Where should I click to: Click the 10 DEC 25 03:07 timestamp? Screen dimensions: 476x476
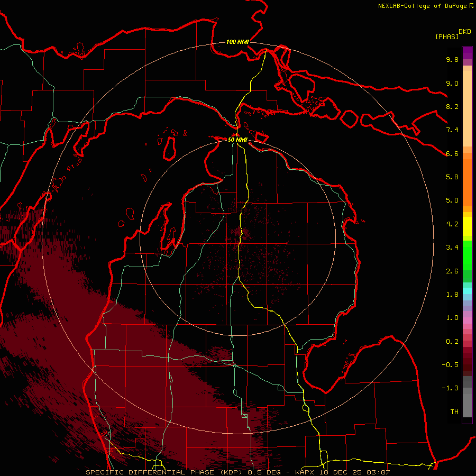click(354, 472)
